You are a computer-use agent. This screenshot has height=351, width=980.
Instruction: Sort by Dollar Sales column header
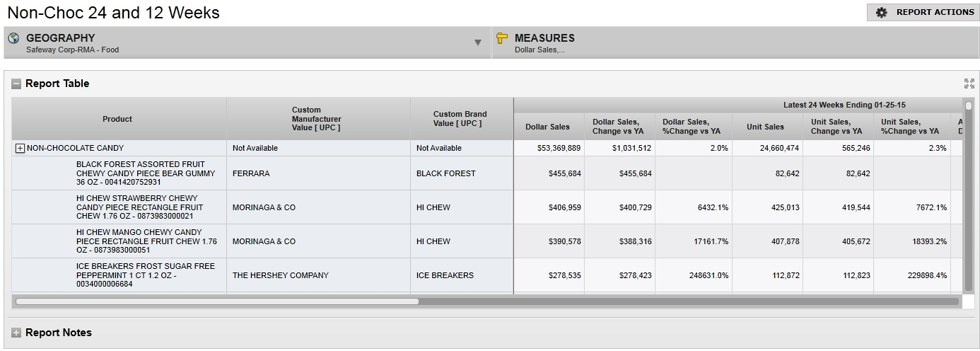pyautogui.click(x=547, y=127)
